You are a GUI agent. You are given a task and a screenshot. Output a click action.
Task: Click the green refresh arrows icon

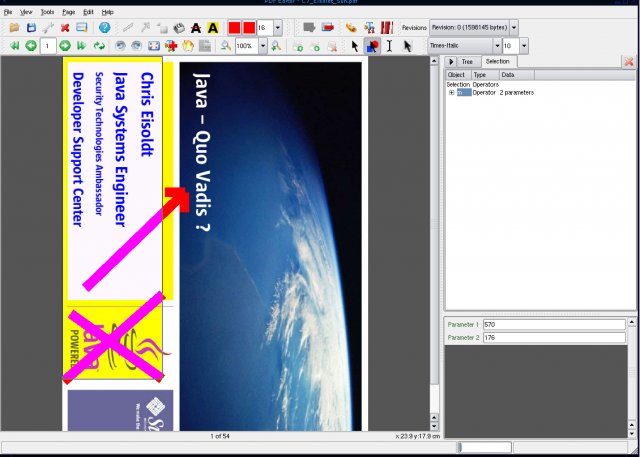coord(99,46)
